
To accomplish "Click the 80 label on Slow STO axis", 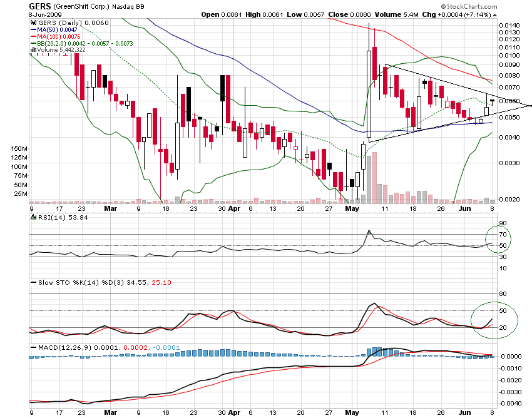I will [503, 294].
